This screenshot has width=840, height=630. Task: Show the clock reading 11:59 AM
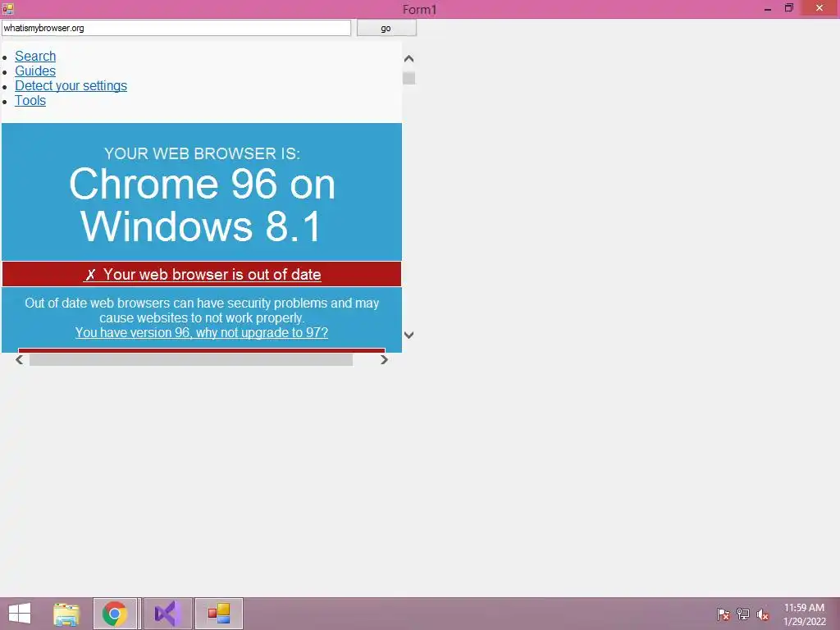pyautogui.click(x=804, y=608)
